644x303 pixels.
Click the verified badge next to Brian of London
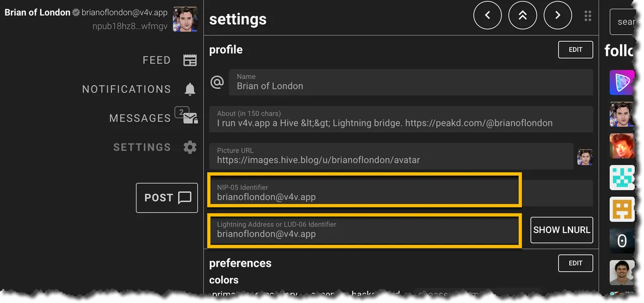tap(76, 13)
